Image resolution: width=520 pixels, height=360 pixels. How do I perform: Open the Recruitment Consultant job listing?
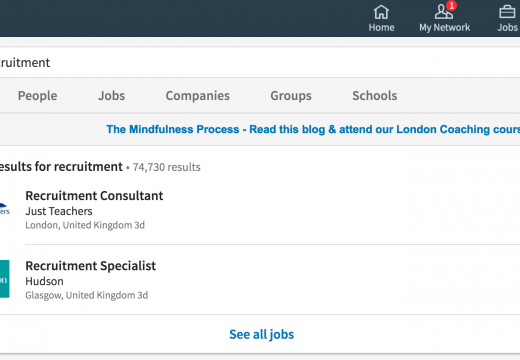94,196
